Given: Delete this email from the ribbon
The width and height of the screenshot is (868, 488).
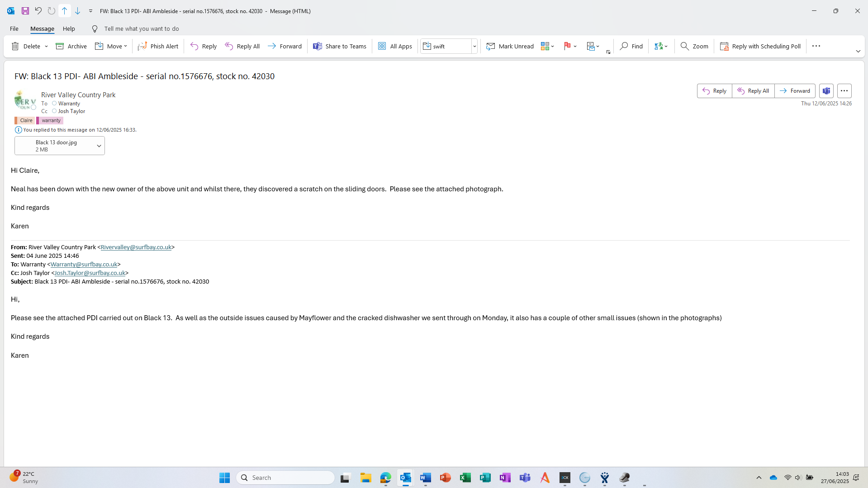Looking at the screenshot, I should [26, 46].
